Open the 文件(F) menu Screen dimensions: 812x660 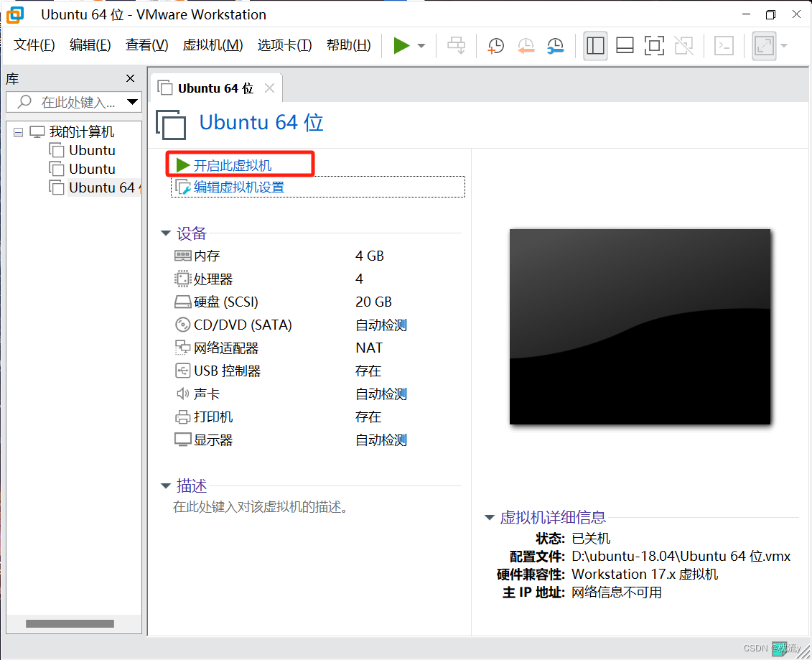pos(34,45)
